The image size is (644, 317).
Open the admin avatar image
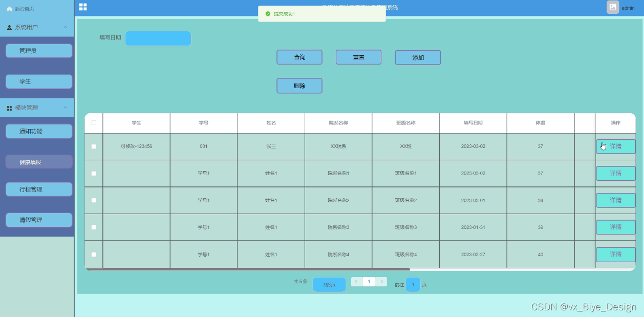pos(613,7)
